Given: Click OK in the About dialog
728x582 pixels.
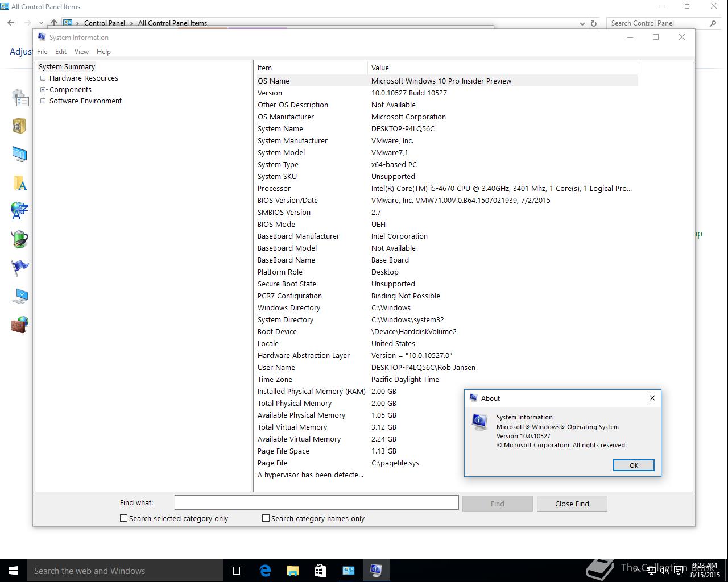Looking at the screenshot, I should coord(634,465).
